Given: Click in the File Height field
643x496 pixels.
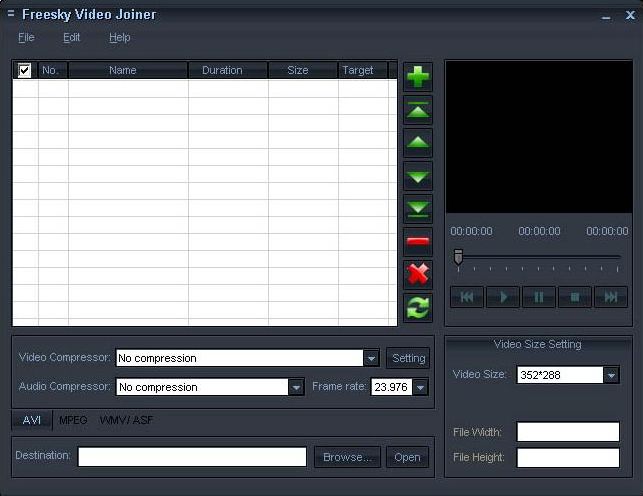Looking at the screenshot, I should (568, 457).
